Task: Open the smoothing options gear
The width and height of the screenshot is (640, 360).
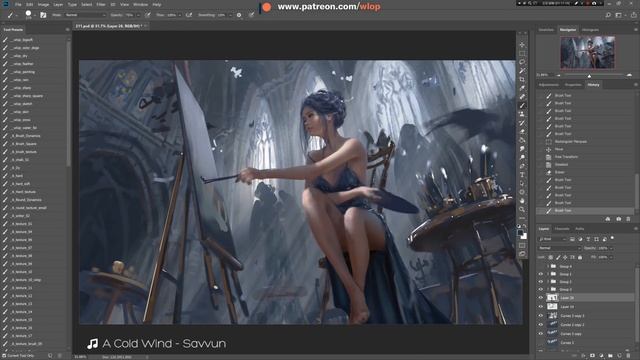Action: point(239,15)
